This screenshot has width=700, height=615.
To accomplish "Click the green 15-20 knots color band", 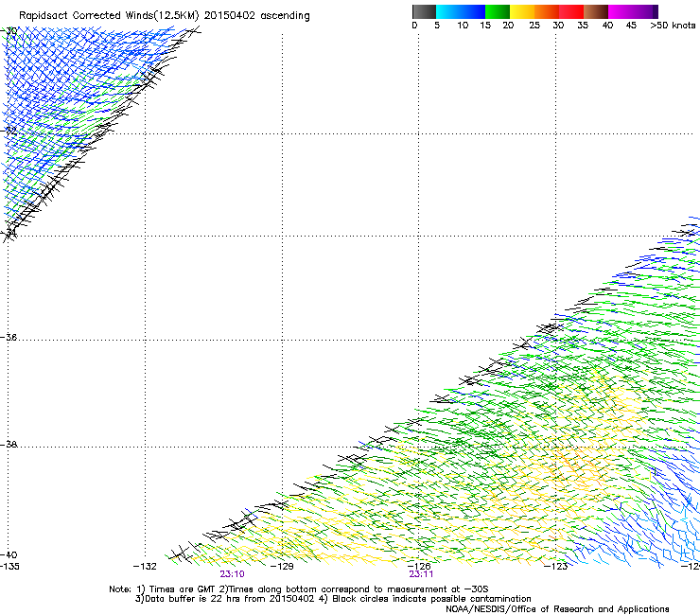I will 498,11.
